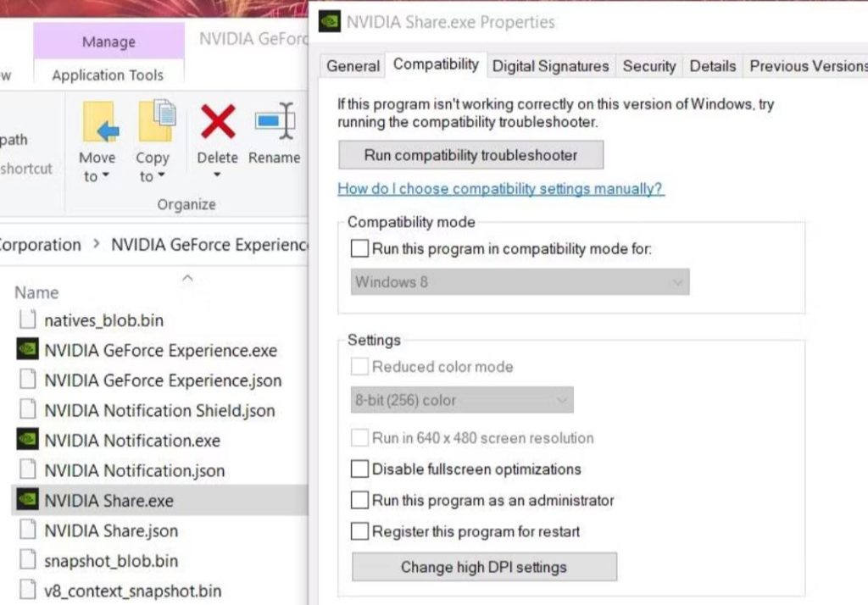
Task: Click Run compatibility troubleshooter button
Action: click(471, 155)
